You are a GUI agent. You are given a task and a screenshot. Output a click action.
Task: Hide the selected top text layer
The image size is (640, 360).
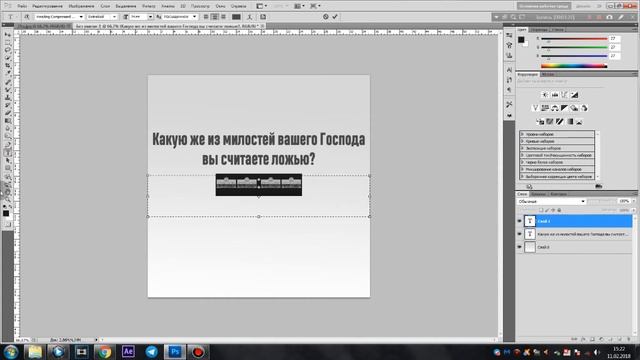pyautogui.click(x=520, y=221)
